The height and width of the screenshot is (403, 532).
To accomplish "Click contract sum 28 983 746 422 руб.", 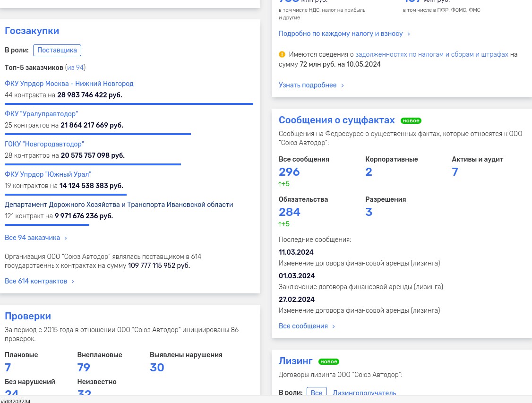I will 90,95.
